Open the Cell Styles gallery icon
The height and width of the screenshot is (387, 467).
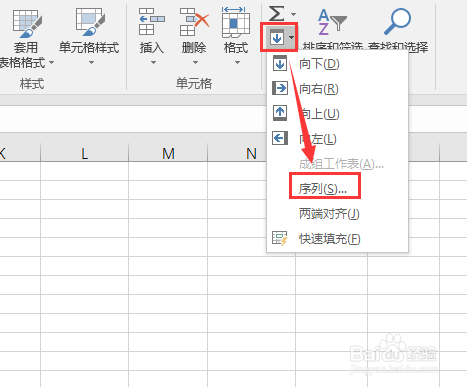pyautogui.click(x=90, y=22)
